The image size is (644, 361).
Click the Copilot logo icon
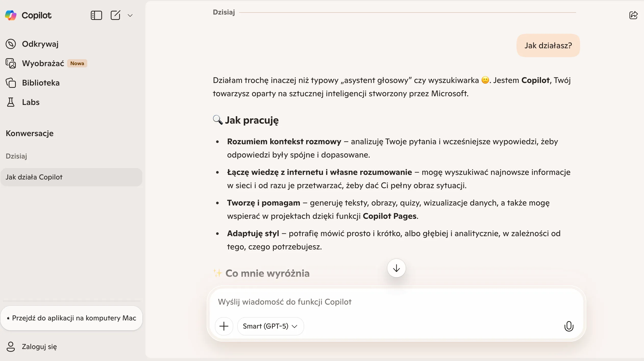point(11,15)
